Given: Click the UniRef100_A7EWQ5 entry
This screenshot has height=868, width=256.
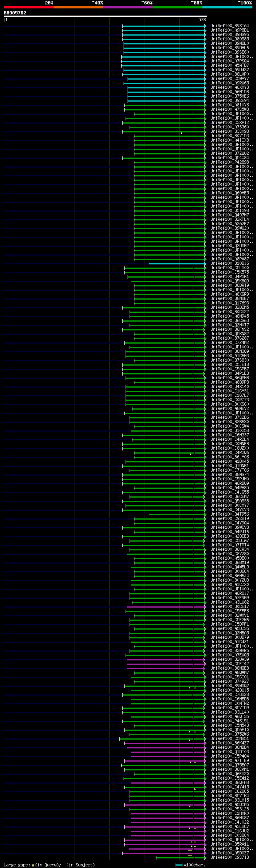Looking at the screenshot, I should [x=230, y=655].
